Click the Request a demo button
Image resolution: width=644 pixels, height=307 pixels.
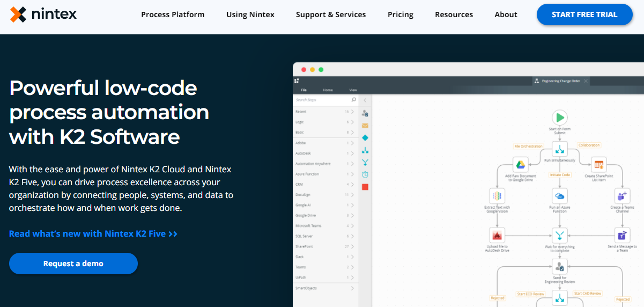(x=73, y=264)
